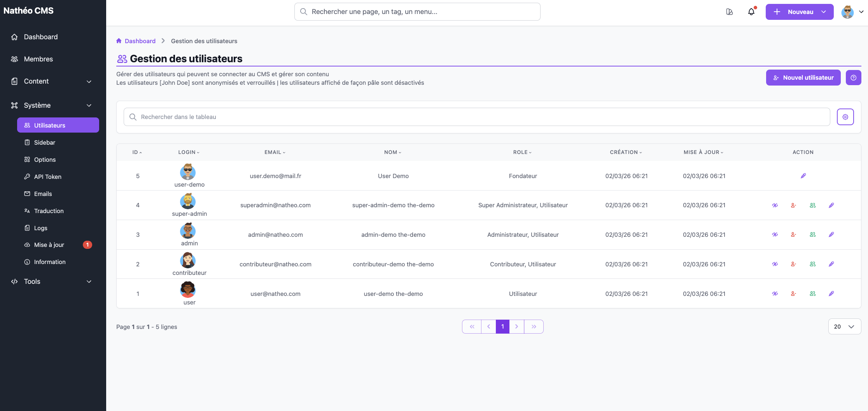Click the red user-removal icon for admin
Viewport: 868px width, 411px height.
pos(793,234)
